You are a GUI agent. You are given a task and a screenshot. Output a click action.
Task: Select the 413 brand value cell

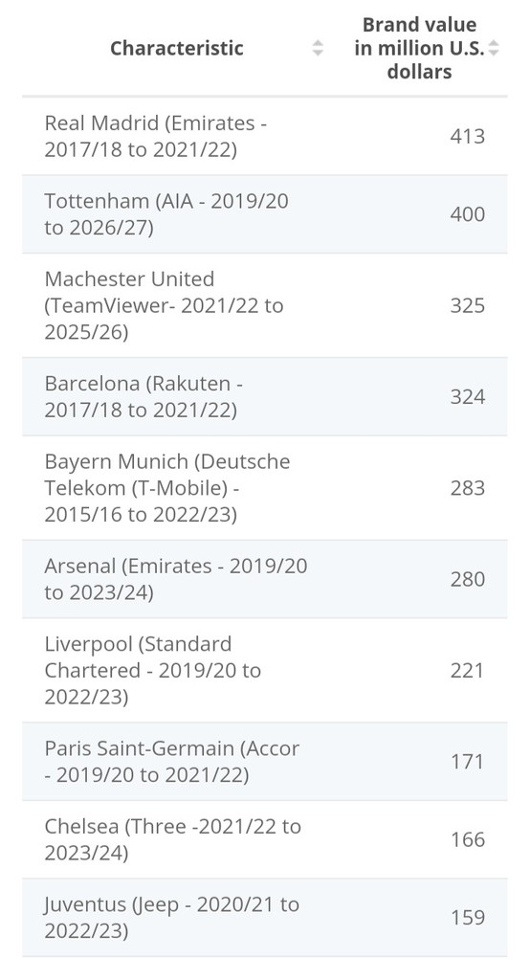pos(468,136)
